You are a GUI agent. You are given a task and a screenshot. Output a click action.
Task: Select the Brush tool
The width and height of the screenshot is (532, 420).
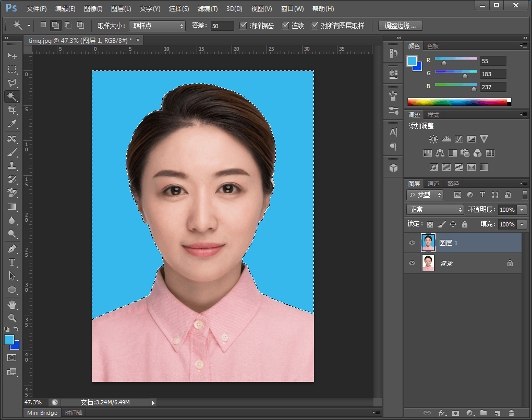12,152
